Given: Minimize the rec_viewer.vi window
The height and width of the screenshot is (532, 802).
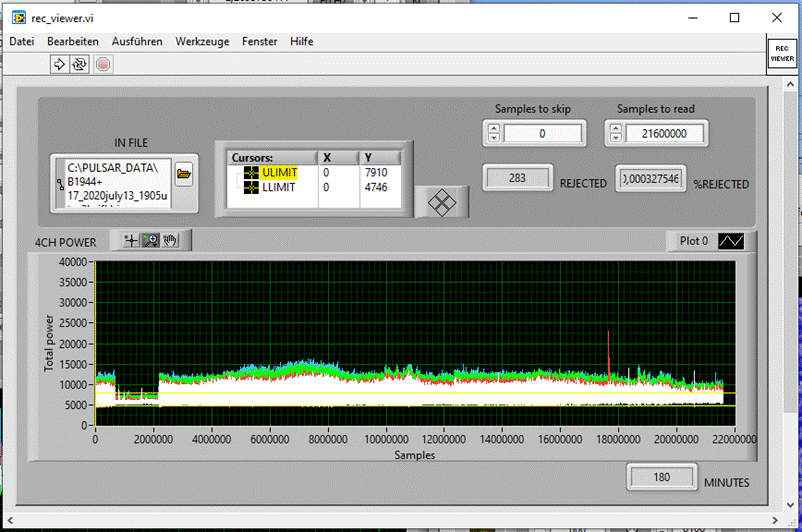Looking at the screenshot, I should tap(693, 18).
